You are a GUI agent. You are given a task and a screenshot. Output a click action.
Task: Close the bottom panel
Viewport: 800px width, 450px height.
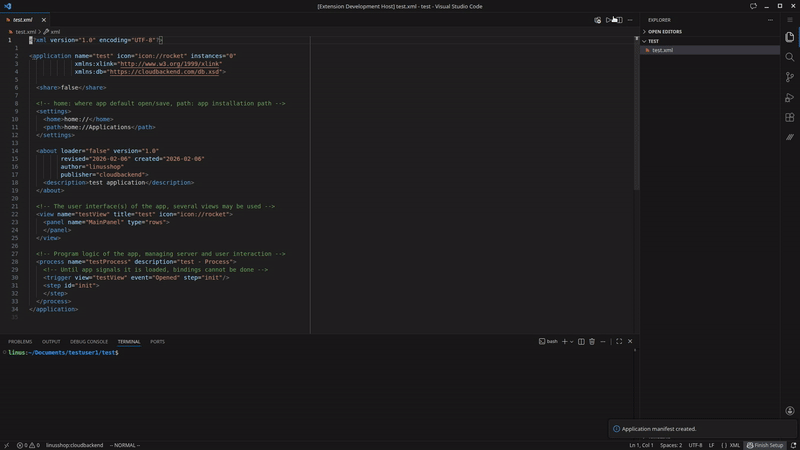(630, 341)
